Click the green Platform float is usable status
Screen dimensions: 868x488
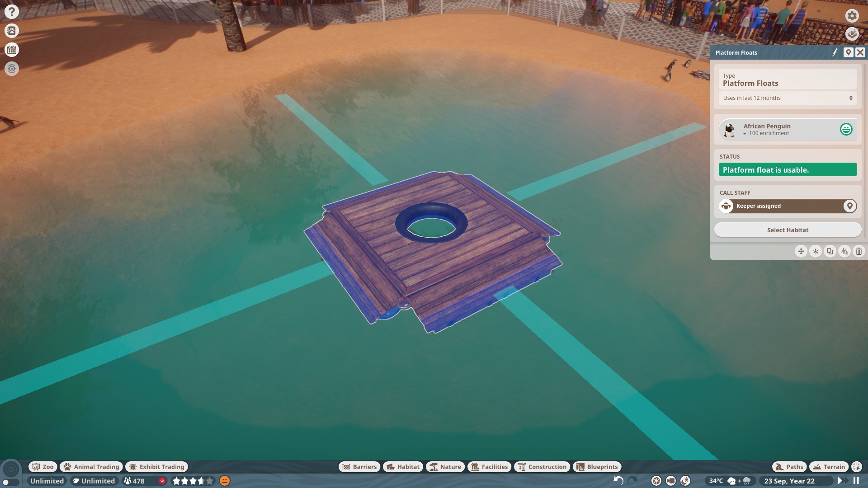click(788, 170)
